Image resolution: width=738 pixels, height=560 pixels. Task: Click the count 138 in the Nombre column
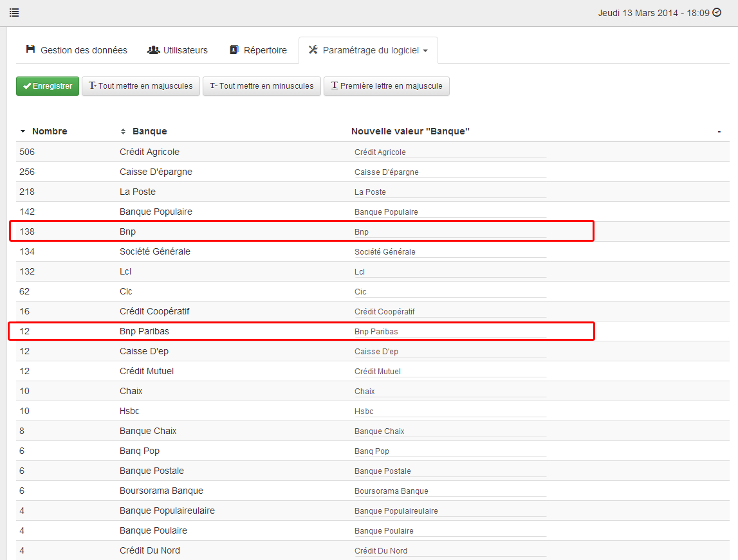27,231
